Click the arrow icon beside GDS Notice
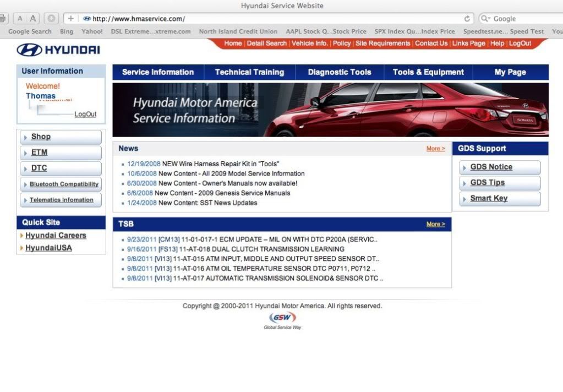This screenshot has width=563, height=392. click(464, 168)
